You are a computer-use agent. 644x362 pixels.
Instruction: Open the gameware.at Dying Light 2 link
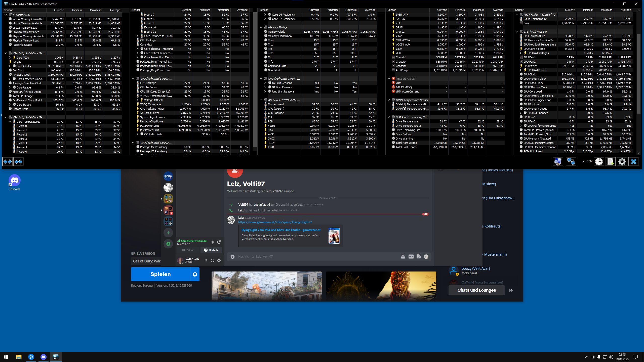pyautogui.click(x=275, y=222)
